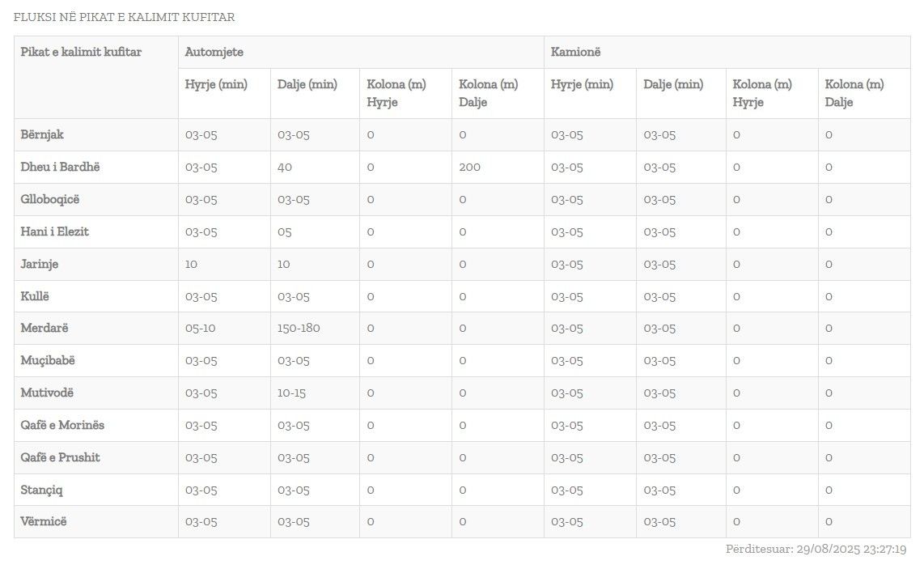Click the Muçibabë border crossing name
The width and height of the screenshot is (924, 569).
coord(48,360)
